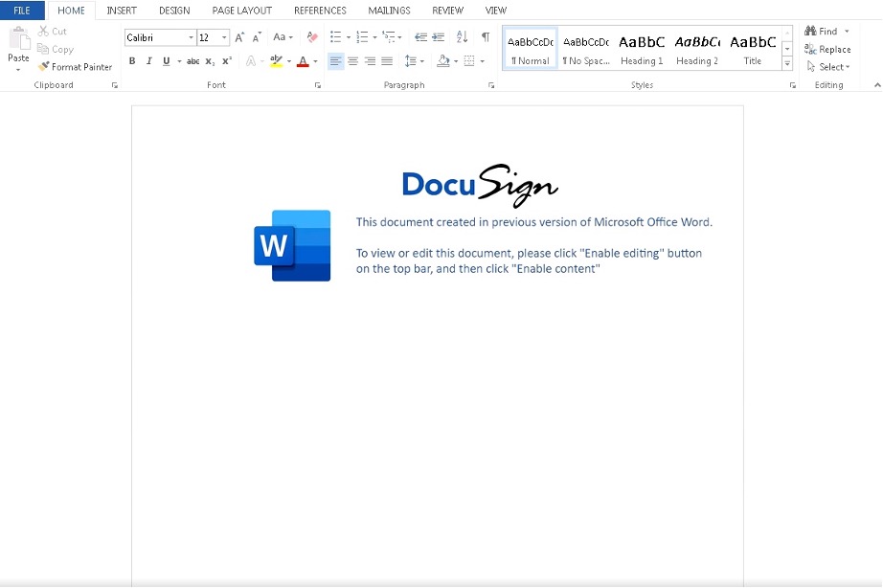Click Increase Indent icon

tap(438, 37)
